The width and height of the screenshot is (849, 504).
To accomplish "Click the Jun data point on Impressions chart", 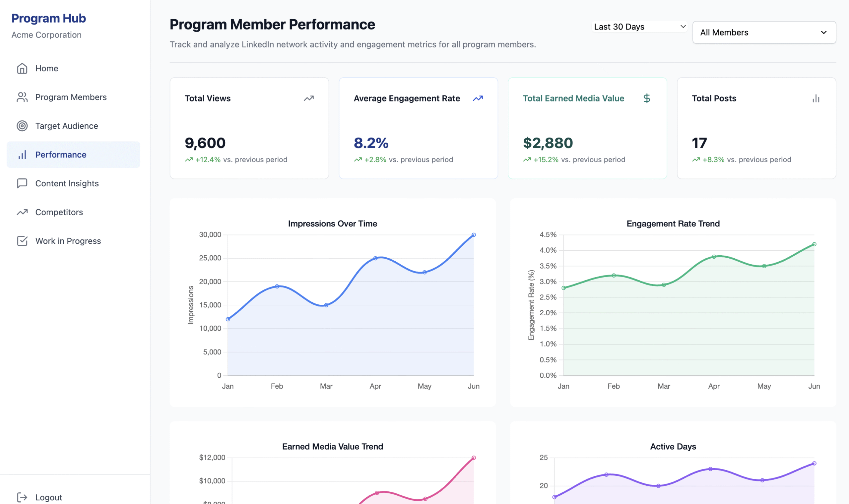I will point(474,235).
